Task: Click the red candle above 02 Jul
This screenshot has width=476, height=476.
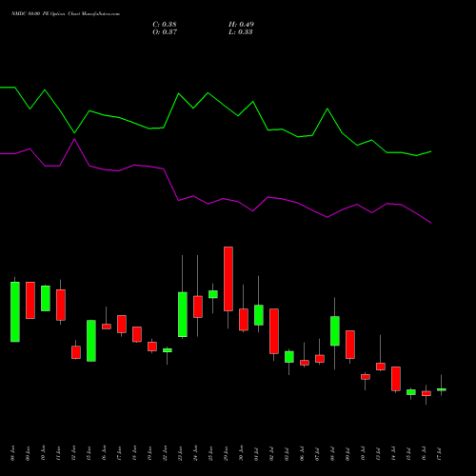Action: [274, 331]
